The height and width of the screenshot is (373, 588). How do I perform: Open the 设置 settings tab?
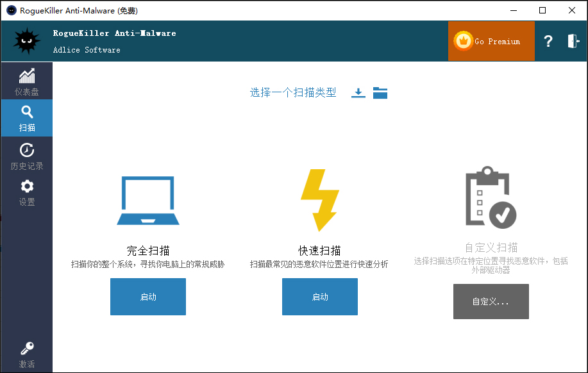[27, 192]
